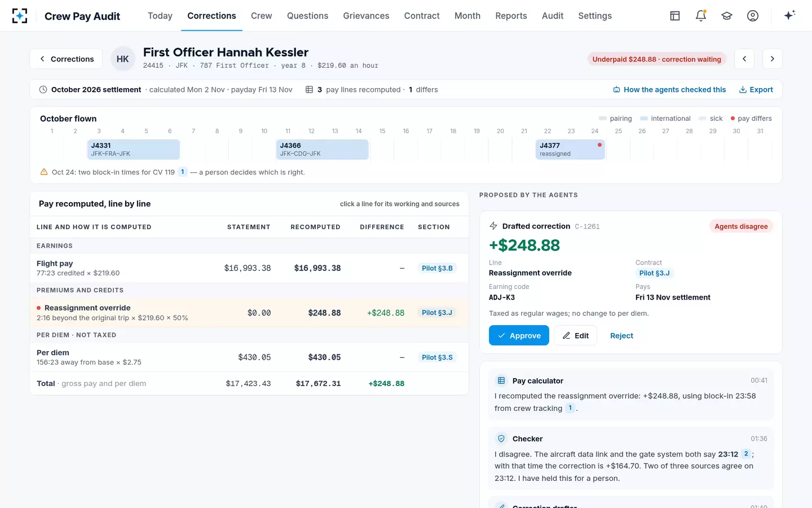Select reassigned pairing J4377 on timeline
Viewport: 812px width, 508px height.
pyautogui.click(x=570, y=150)
